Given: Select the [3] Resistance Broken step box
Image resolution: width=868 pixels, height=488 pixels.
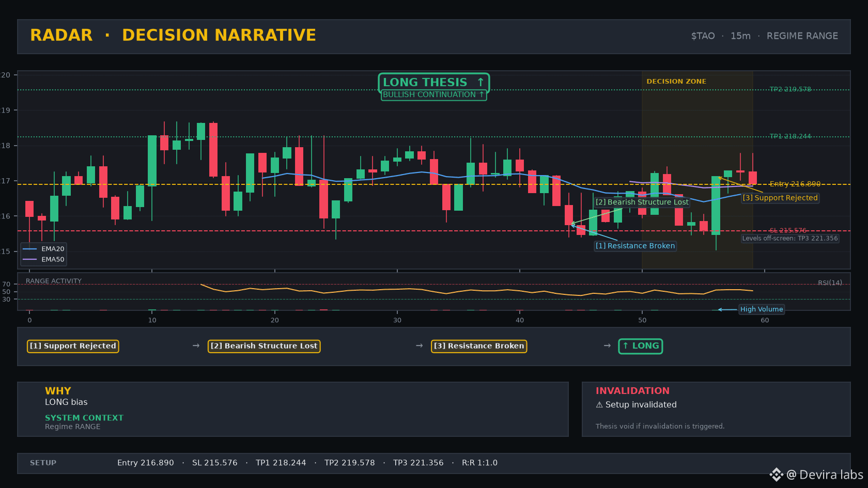Looking at the screenshot, I should [479, 346].
